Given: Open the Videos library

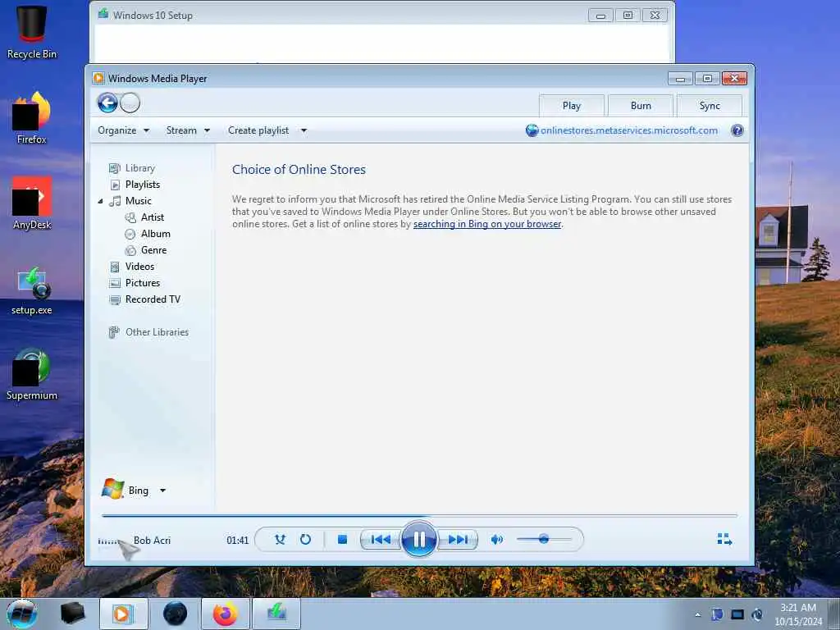Looking at the screenshot, I should pyautogui.click(x=139, y=267).
